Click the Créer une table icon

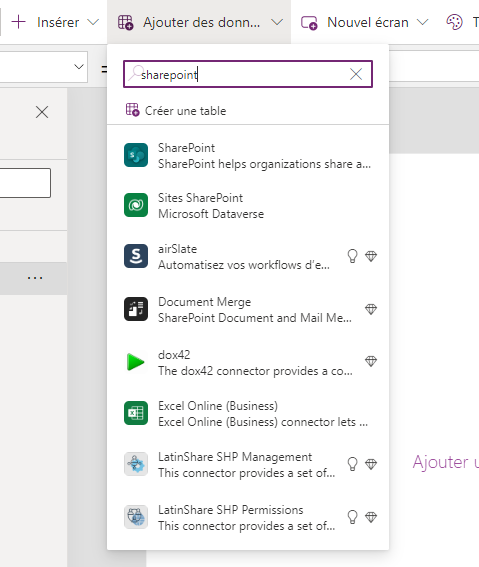[132, 110]
